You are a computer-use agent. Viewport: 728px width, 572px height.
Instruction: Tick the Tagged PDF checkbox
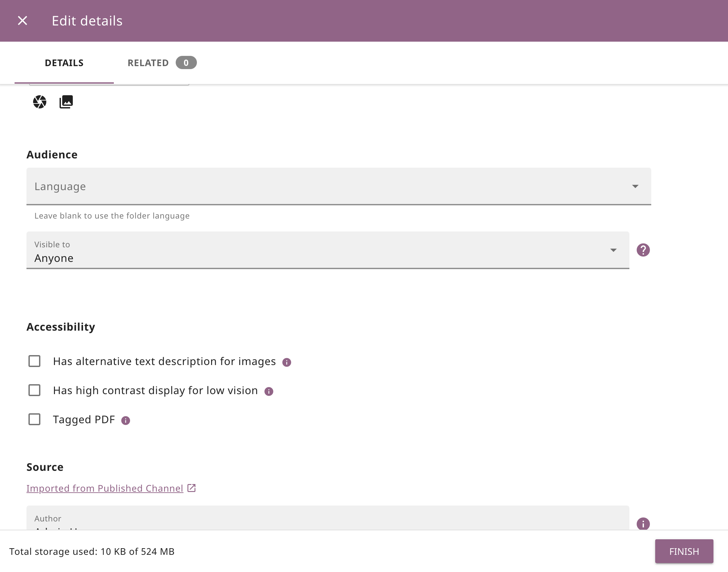(x=34, y=419)
